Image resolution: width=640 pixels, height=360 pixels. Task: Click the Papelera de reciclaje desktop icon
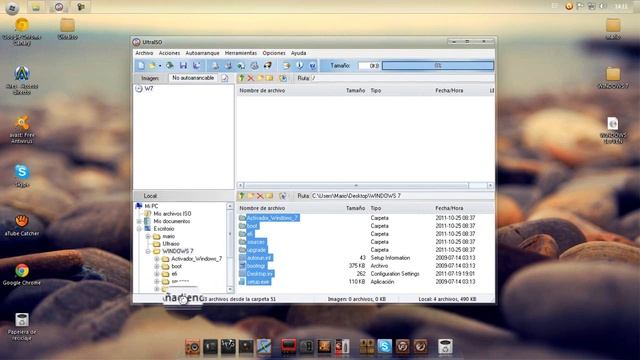coord(22,327)
